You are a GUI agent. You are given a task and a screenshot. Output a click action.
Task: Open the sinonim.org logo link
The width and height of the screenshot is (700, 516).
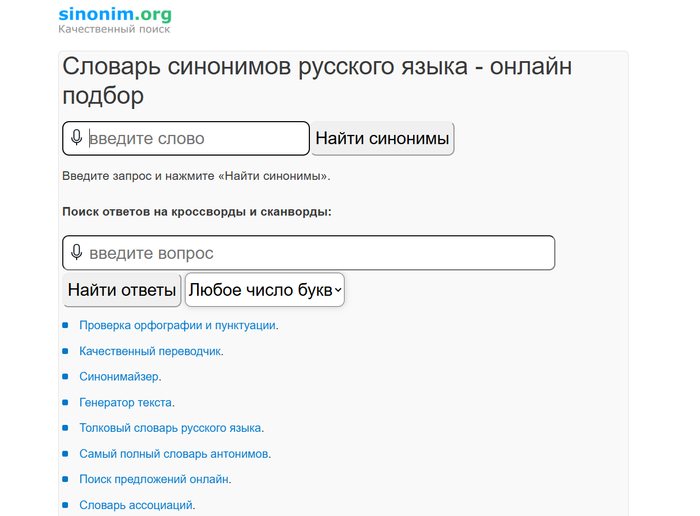pos(114,14)
